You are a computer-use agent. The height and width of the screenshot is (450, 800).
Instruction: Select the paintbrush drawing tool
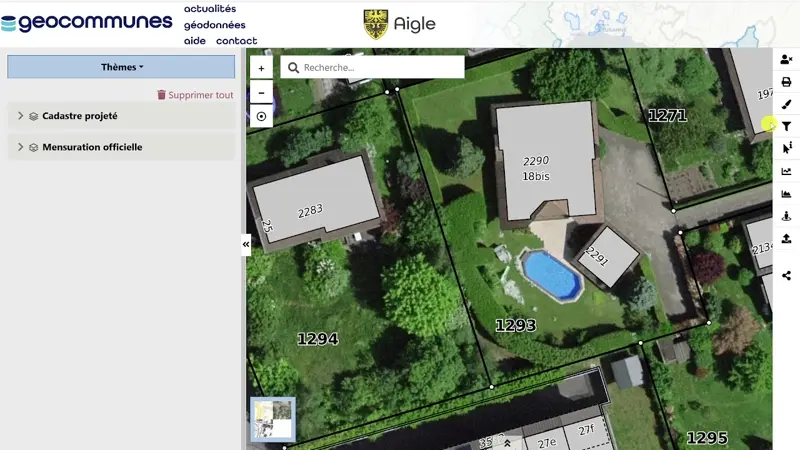point(786,104)
